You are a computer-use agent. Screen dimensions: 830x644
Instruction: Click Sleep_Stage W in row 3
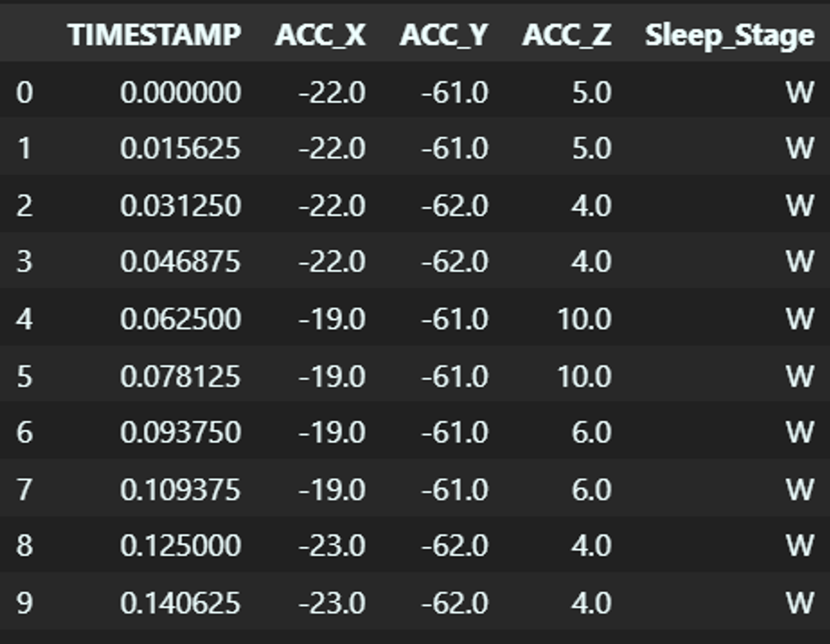click(800, 262)
